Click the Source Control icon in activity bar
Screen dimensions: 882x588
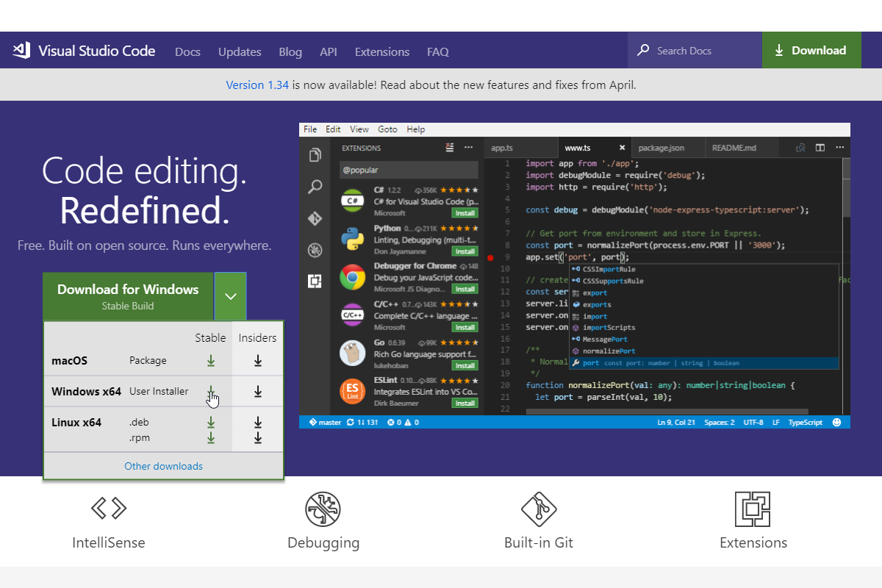coord(315,218)
